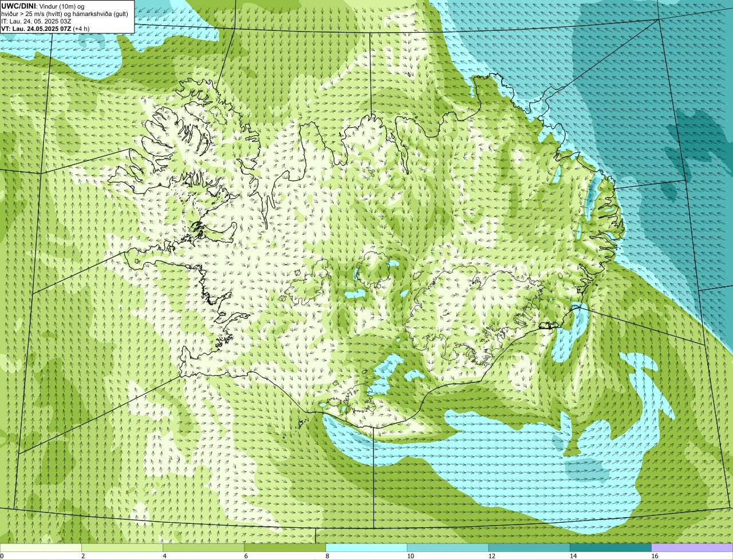Click the '14' label on the wind scale
The image size is (733, 560).
573,556
